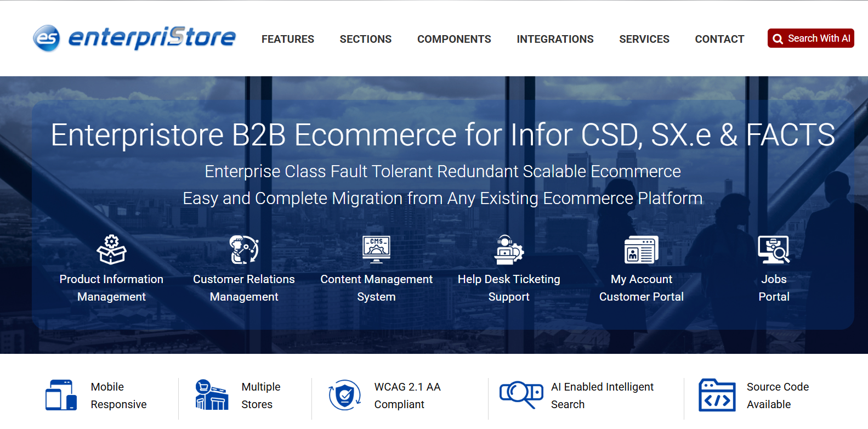The width and height of the screenshot is (868, 429).
Task: Select AI Enabled Intelligent Search text
Action: pos(602,396)
